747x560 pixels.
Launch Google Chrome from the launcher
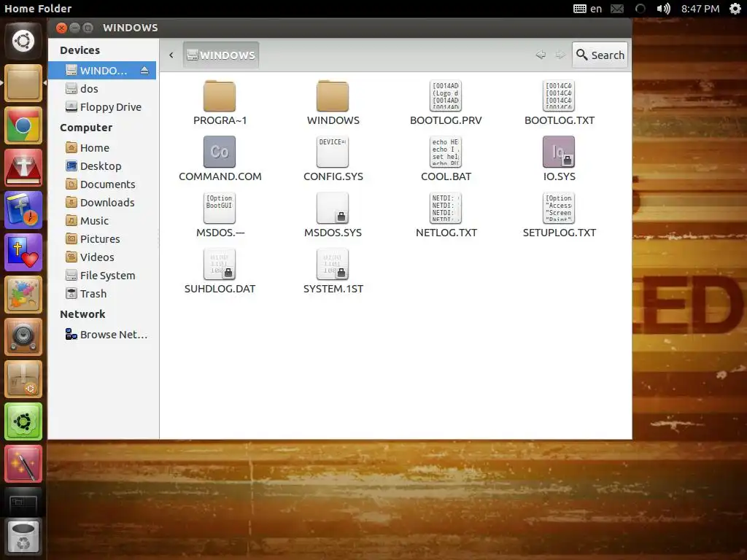[x=23, y=125]
